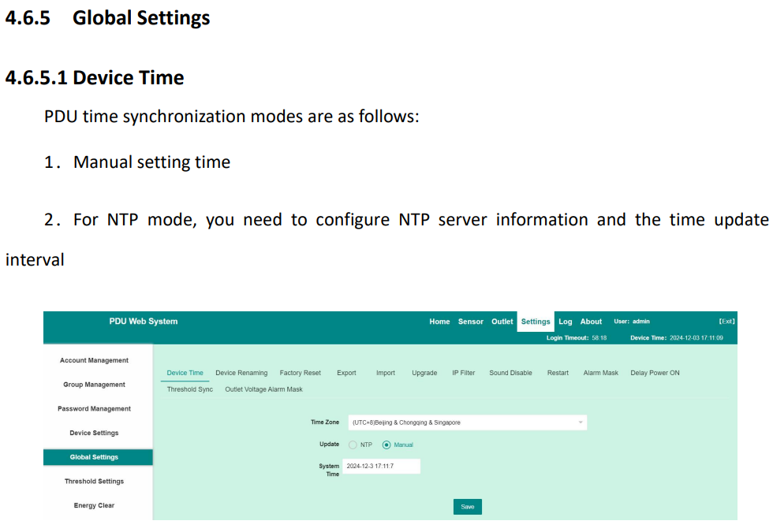Select Threshold Settings in the sidebar
This screenshot has height=532, width=773.
[x=94, y=482]
